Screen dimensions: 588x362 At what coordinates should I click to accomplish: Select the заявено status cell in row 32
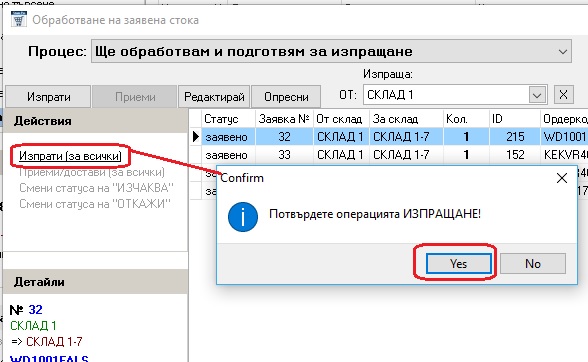pos(228,137)
